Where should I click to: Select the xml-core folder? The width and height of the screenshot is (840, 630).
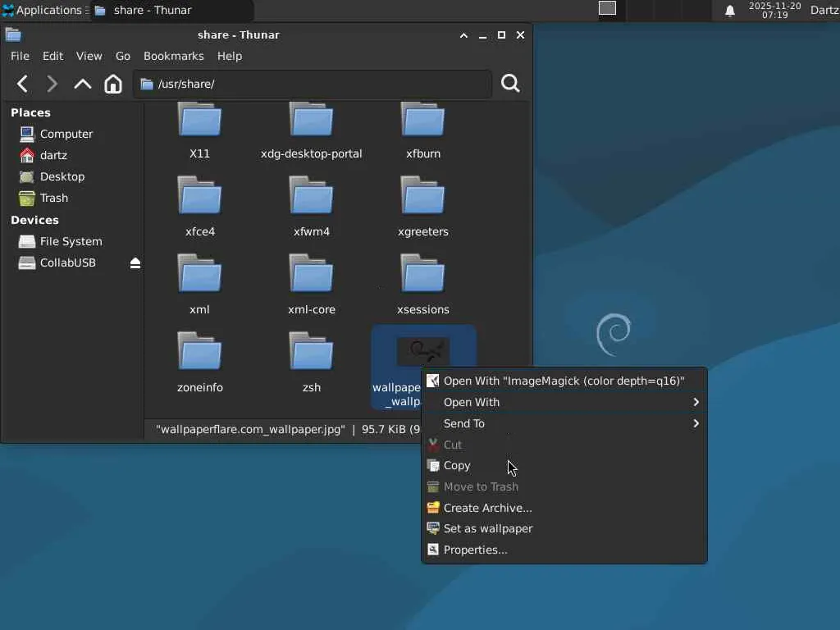pos(311,285)
